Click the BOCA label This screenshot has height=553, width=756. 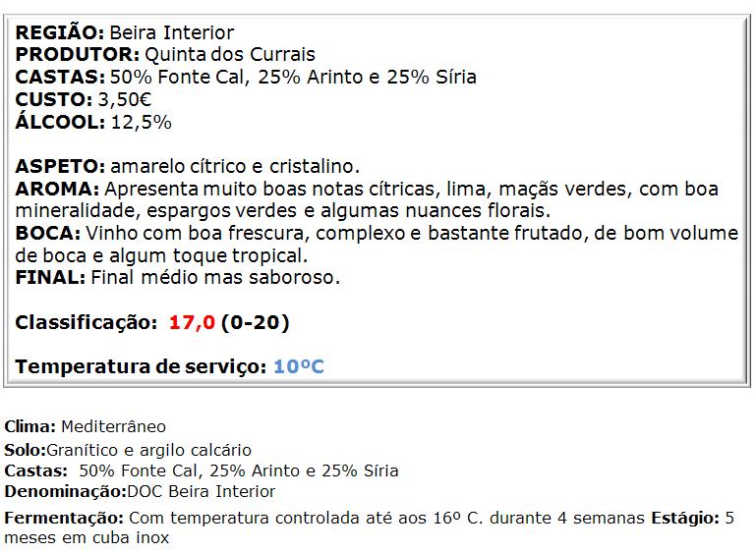48,233
